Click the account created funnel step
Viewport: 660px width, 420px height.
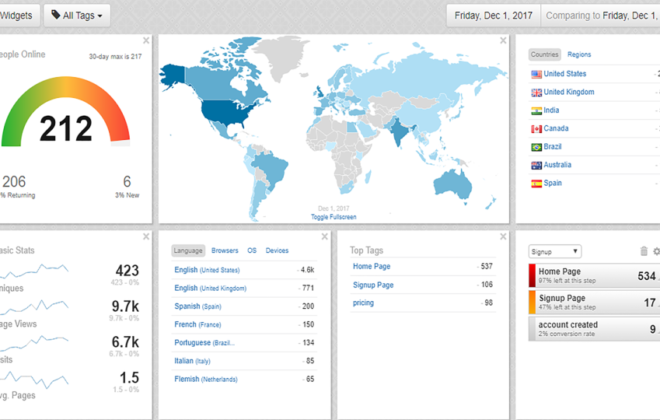tap(594, 329)
